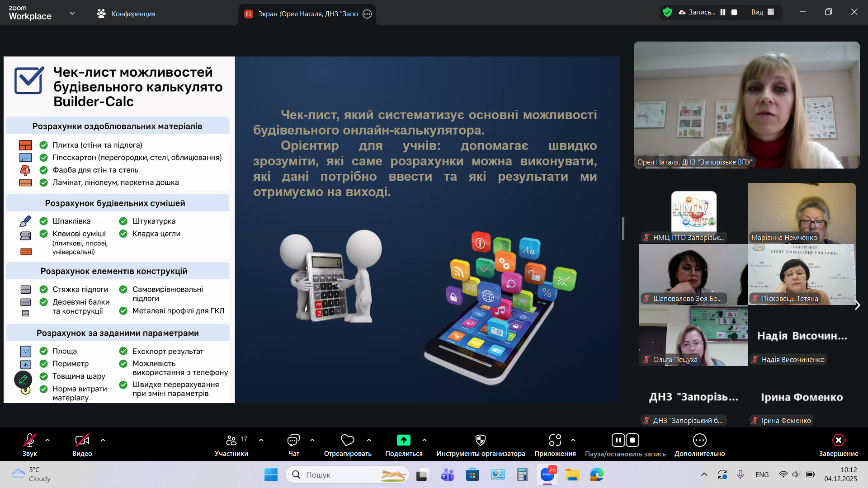Open the Дополнительно more options menu
This screenshot has width=868, height=488.
[x=700, y=445]
